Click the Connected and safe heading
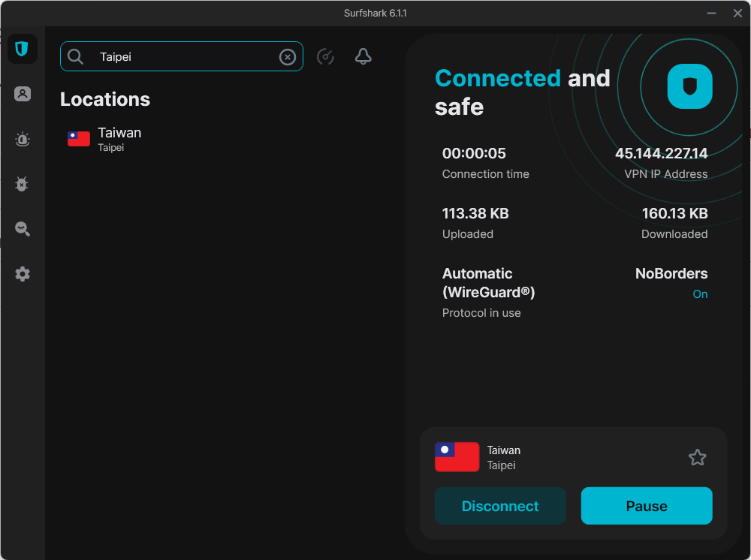Image resolution: width=751 pixels, height=560 pixels. click(522, 92)
